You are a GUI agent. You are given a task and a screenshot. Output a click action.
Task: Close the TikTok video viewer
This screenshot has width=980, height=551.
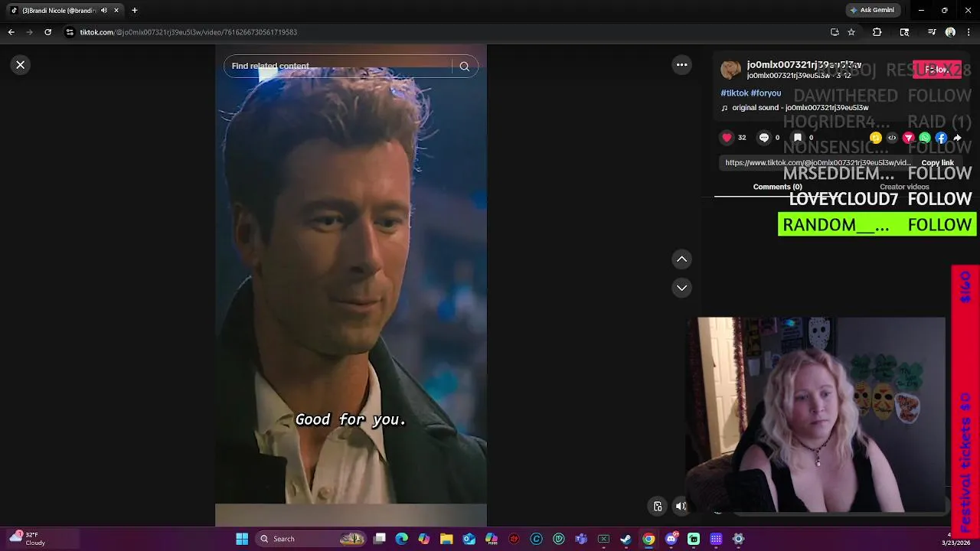coord(21,65)
